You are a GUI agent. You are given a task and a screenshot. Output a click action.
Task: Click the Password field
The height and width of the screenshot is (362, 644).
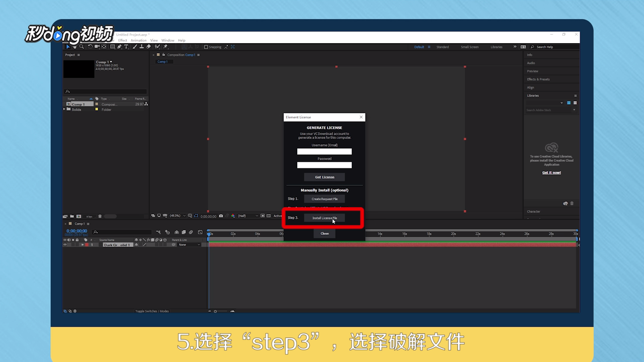(x=325, y=165)
